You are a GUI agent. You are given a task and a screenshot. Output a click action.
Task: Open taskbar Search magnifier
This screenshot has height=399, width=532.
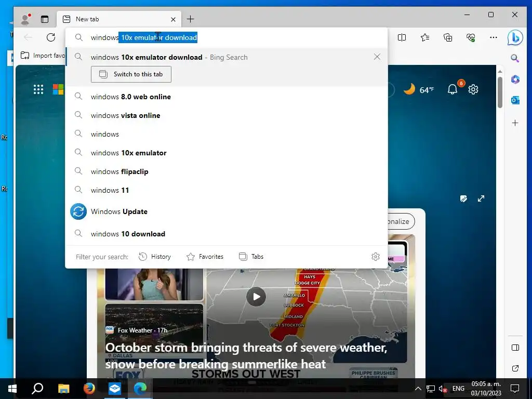(x=37, y=388)
